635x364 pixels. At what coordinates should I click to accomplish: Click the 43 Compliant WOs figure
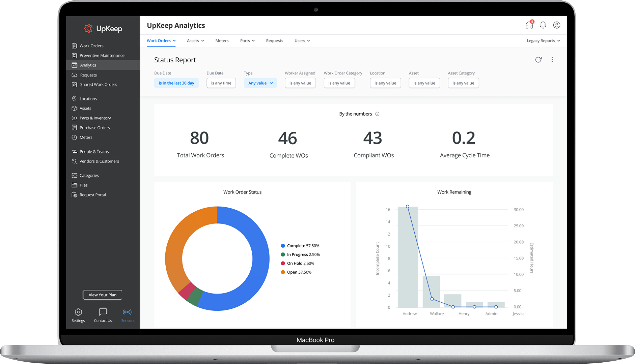(373, 139)
